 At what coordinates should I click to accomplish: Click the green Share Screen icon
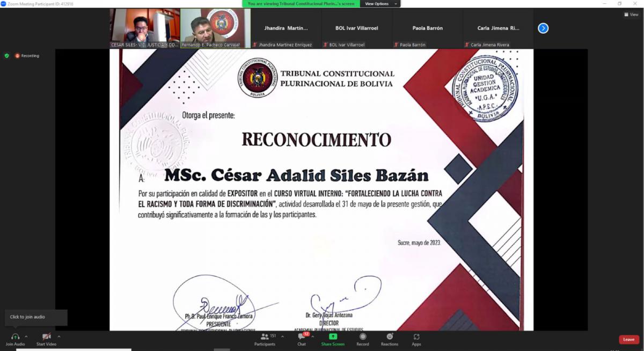[333, 337]
